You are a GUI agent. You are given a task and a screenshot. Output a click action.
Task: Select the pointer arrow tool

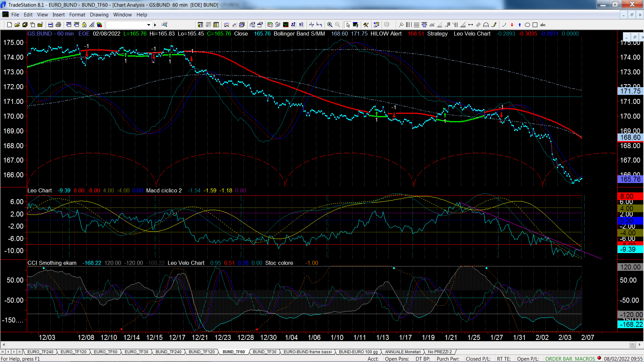coord(348,25)
